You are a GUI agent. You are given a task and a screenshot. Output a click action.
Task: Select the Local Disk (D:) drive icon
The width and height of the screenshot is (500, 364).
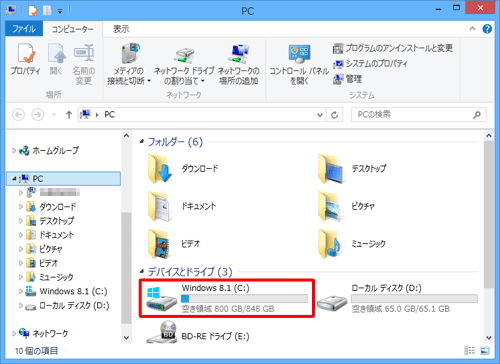[332, 302]
